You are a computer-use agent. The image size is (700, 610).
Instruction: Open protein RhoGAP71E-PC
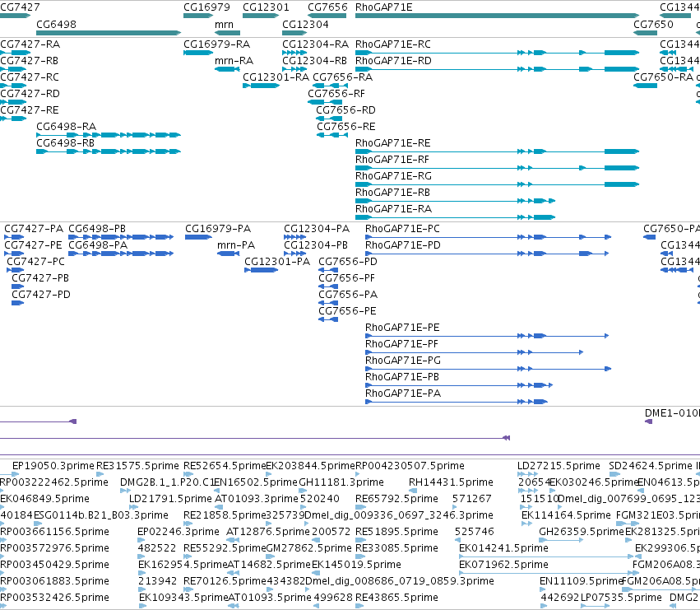(x=403, y=229)
